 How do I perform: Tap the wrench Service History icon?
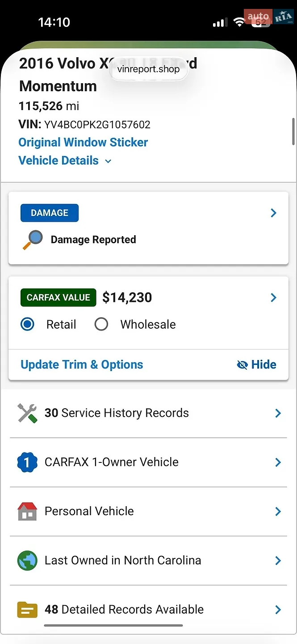point(27,413)
